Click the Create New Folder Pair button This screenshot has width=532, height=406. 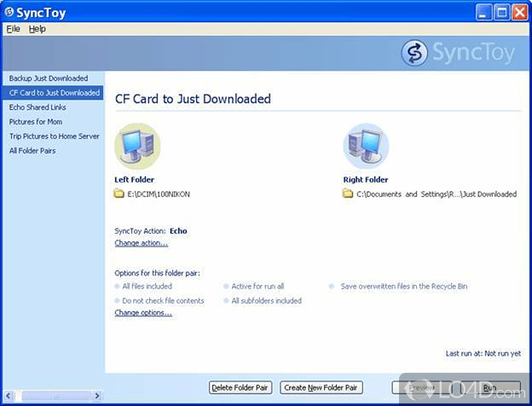click(321, 387)
